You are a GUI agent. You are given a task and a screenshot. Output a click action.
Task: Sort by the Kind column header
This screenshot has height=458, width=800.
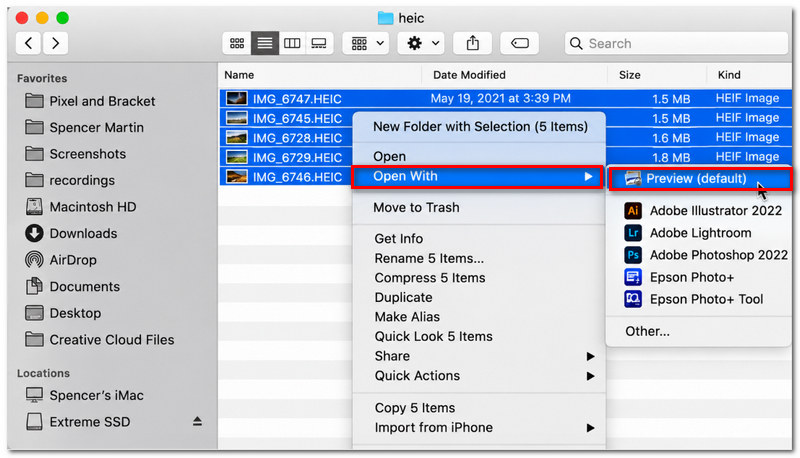[x=729, y=75]
